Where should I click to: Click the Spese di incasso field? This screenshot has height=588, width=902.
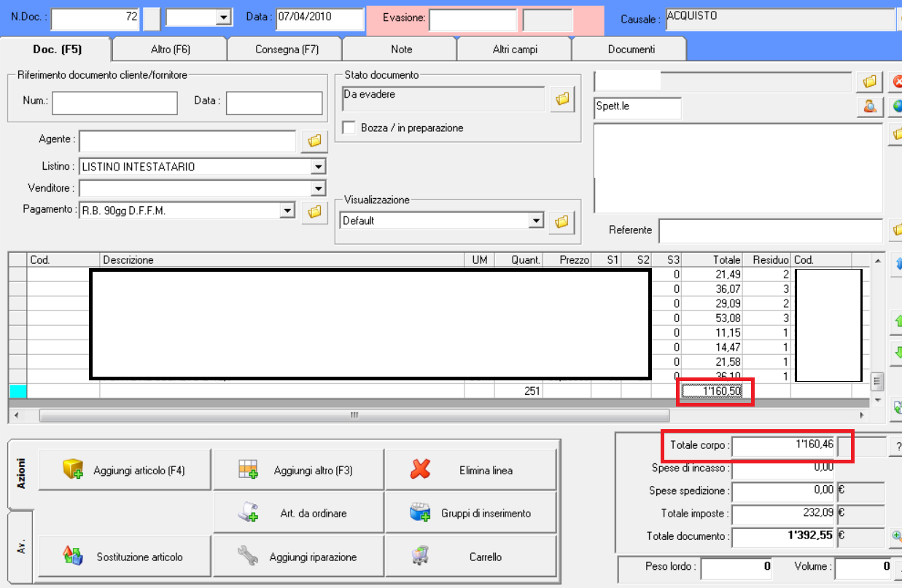tap(784, 468)
